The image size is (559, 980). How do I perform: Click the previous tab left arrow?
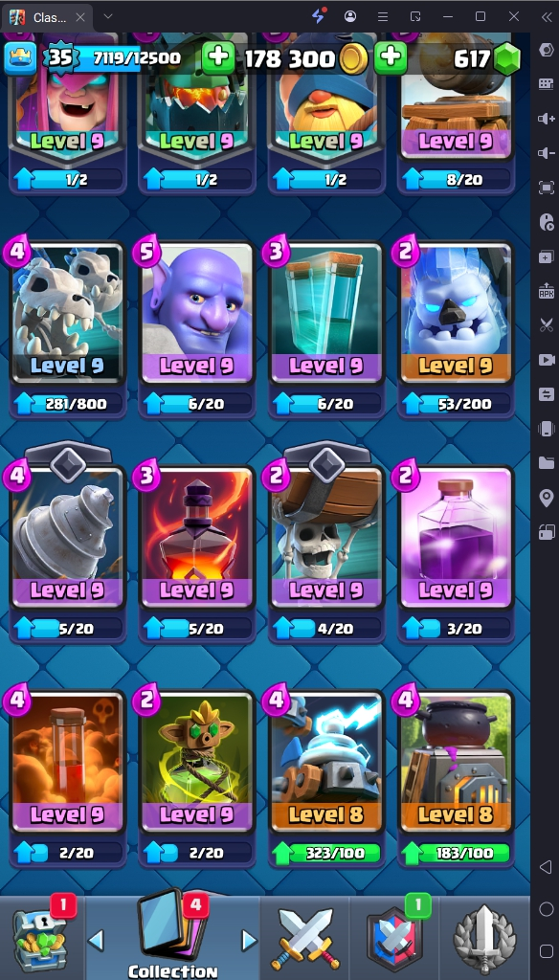coord(96,939)
